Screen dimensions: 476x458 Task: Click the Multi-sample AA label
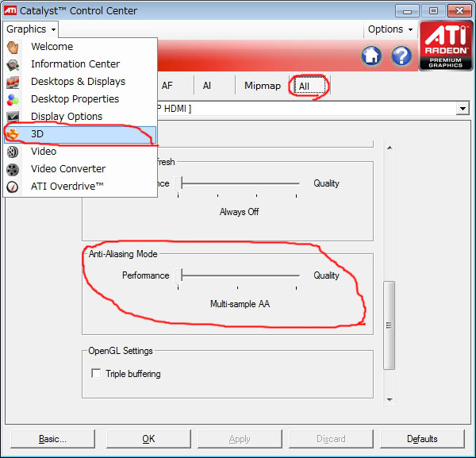click(x=240, y=304)
